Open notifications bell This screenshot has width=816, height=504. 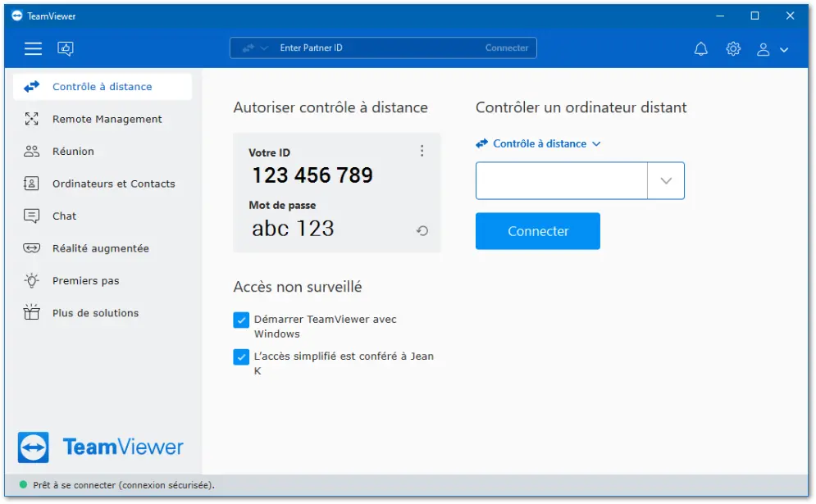[x=701, y=49]
